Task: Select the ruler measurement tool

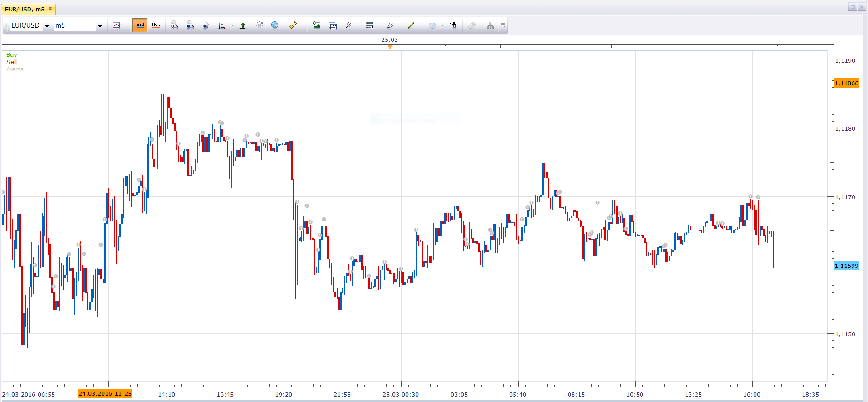Action: pyautogui.click(x=293, y=25)
